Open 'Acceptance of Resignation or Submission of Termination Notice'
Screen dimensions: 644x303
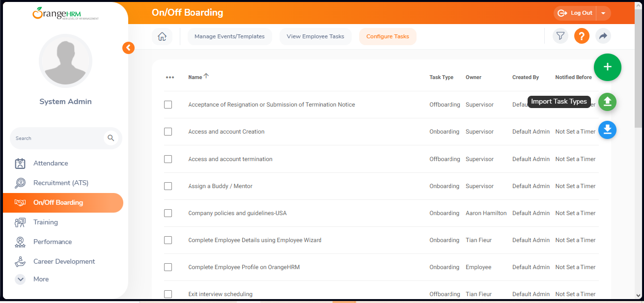pos(272,105)
